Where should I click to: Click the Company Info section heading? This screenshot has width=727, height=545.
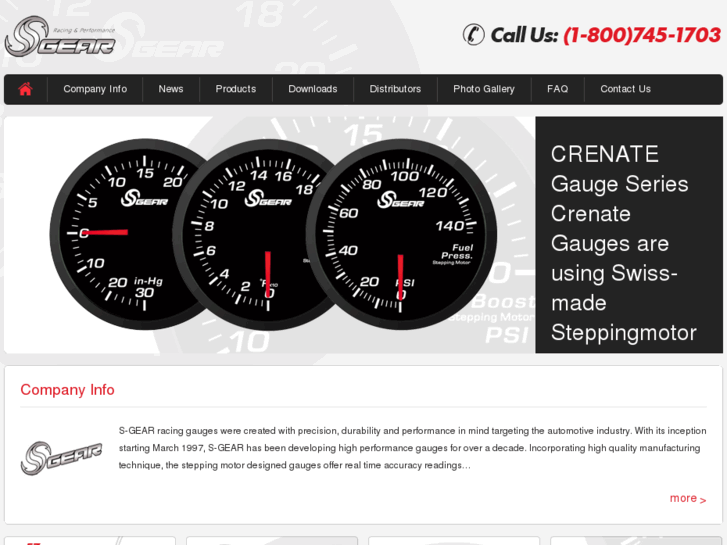point(67,390)
